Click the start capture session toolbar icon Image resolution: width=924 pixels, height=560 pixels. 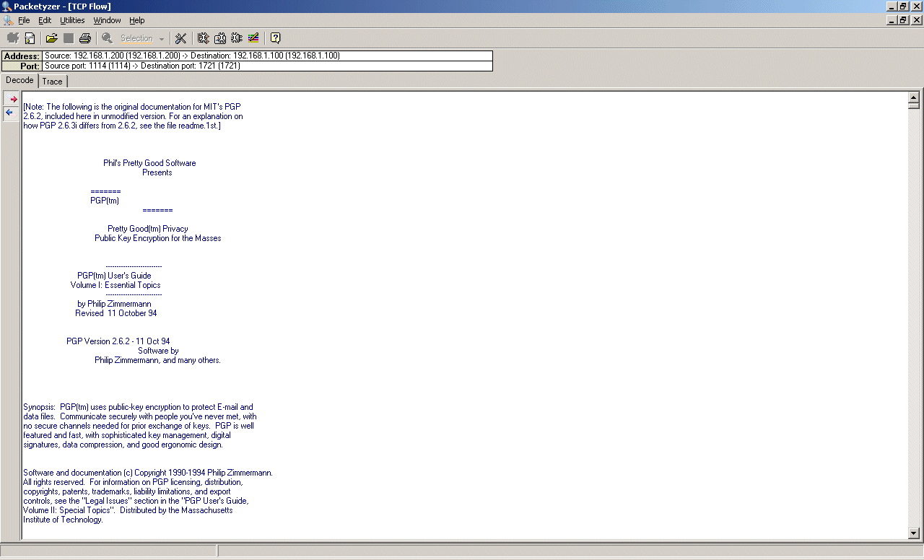pyautogui.click(x=13, y=38)
